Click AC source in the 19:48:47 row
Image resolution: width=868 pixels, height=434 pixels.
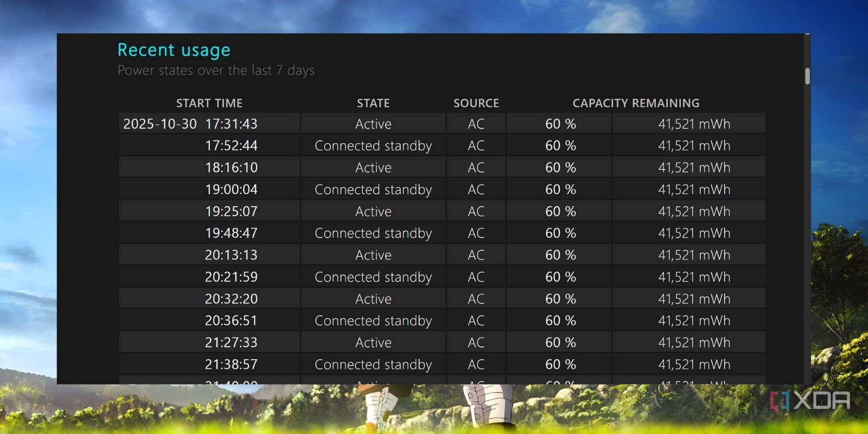click(x=476, y=233)
